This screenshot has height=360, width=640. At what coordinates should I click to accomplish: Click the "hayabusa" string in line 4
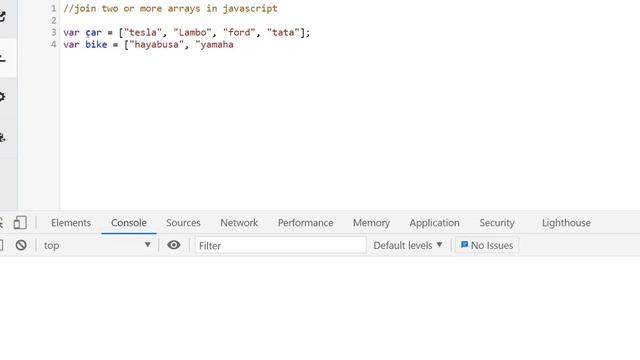click(157, 44)
